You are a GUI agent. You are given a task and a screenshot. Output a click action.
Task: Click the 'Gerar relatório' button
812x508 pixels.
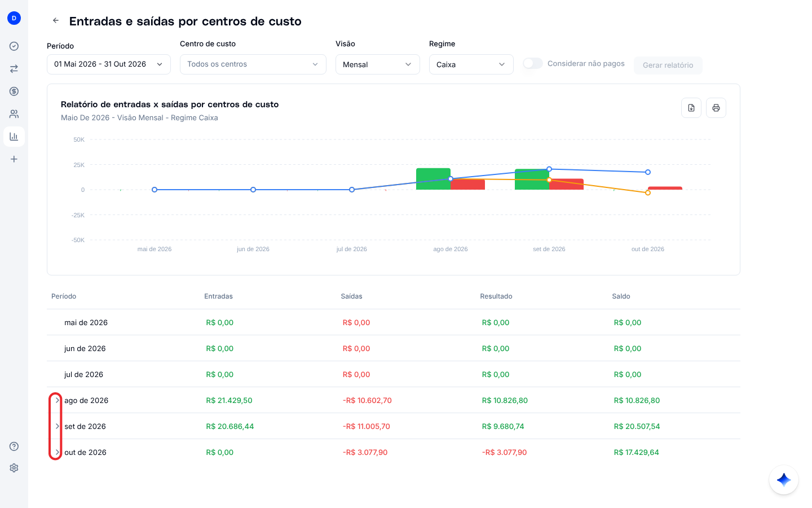point(668,65)
